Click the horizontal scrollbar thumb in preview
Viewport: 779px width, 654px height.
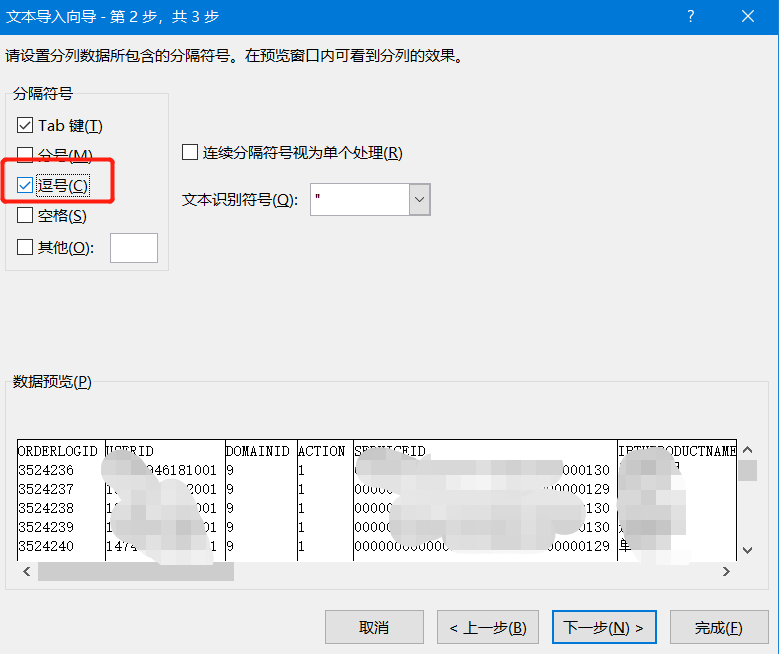136,572
